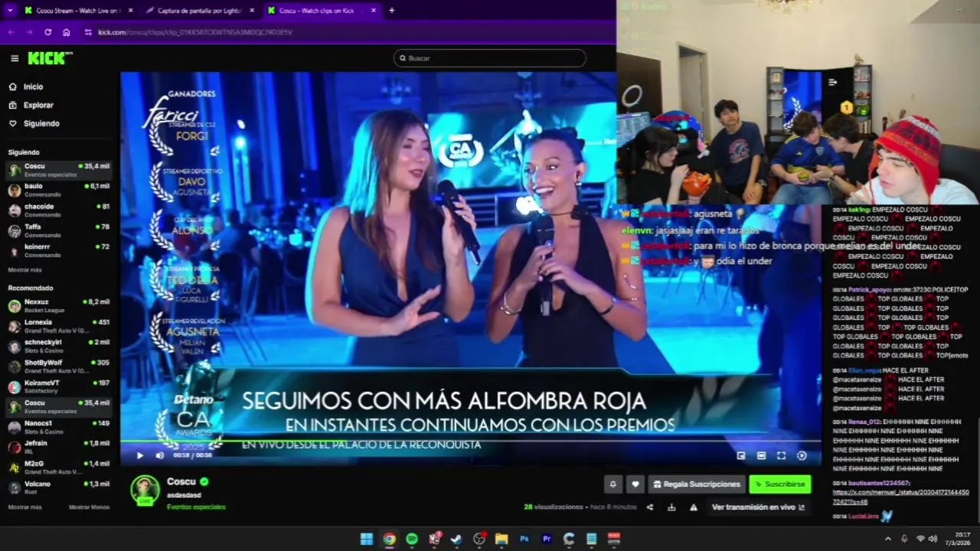Switch to Coscu Stream browser tab
Screen dimensions: 980x551
click(77, 11)
